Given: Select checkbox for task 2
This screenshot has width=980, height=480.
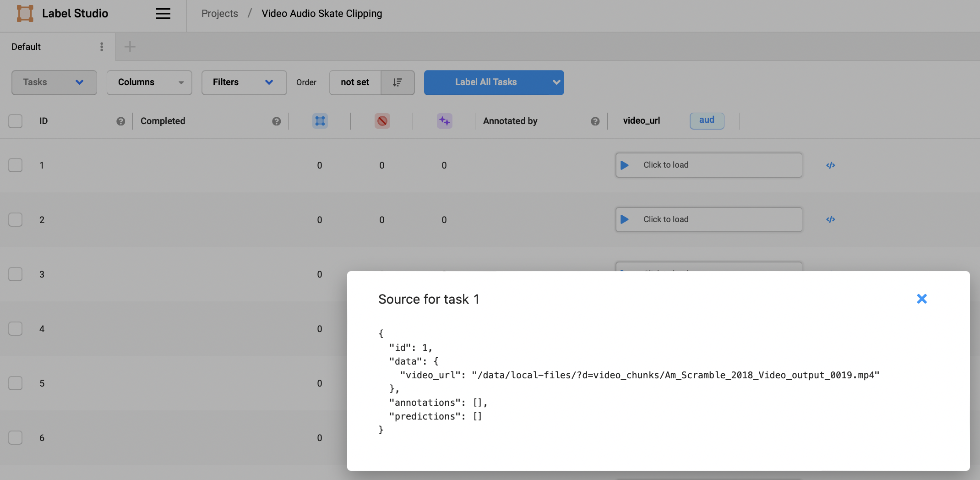Looking at the screenshot, I should (x=16, y=220).
